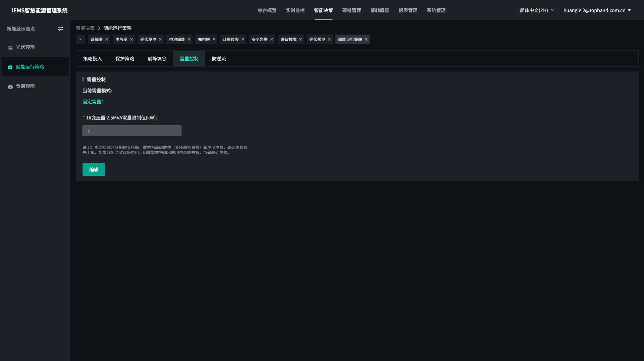Click the 智能决策 breadcrumb link
The height and width of the screenshot is (361, 644).
pos(85,28)
